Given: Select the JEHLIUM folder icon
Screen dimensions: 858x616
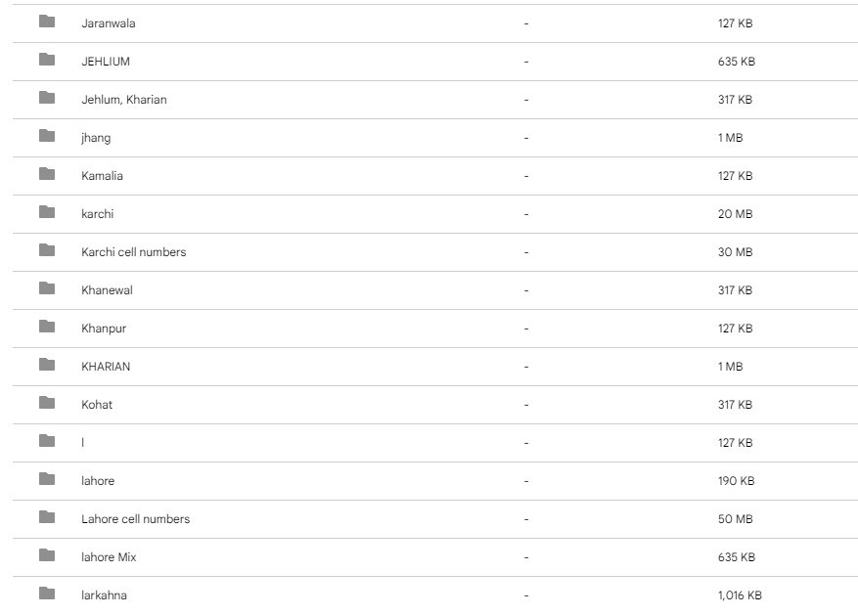Looking at the screenshot, I should [x=47, y=60].
